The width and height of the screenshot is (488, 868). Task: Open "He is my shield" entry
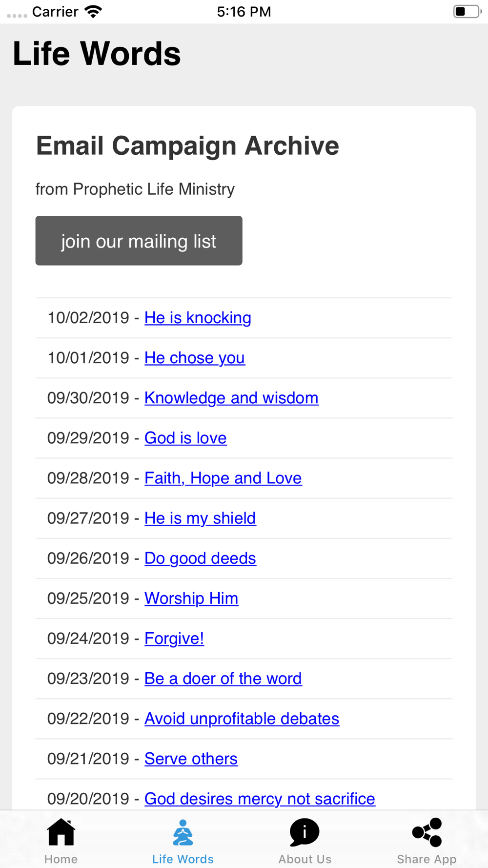tap(200, 518)
